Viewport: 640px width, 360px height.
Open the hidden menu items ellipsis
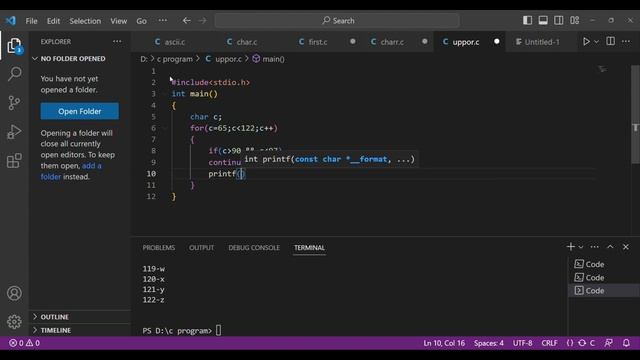click(x=162, y=20)
